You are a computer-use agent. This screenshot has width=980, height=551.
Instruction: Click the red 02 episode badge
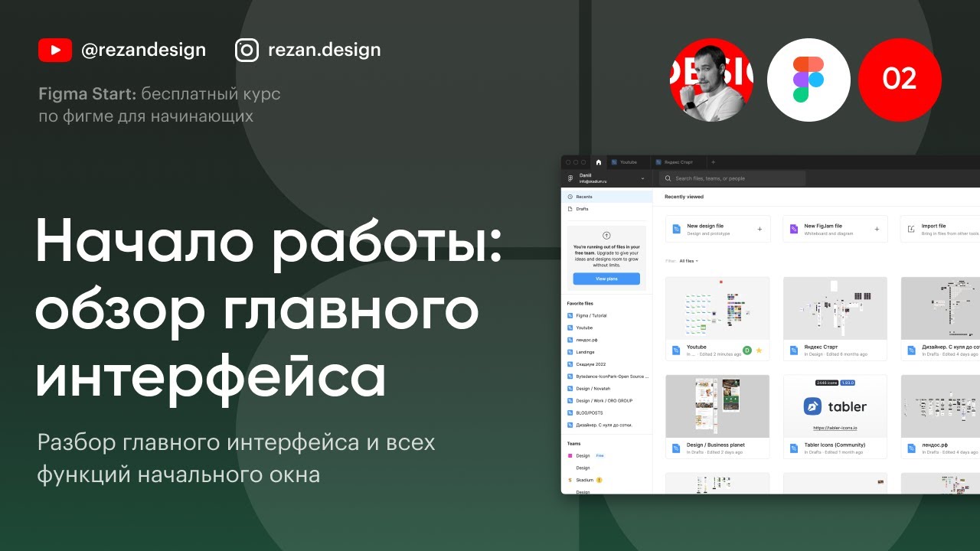pos(900,80)
